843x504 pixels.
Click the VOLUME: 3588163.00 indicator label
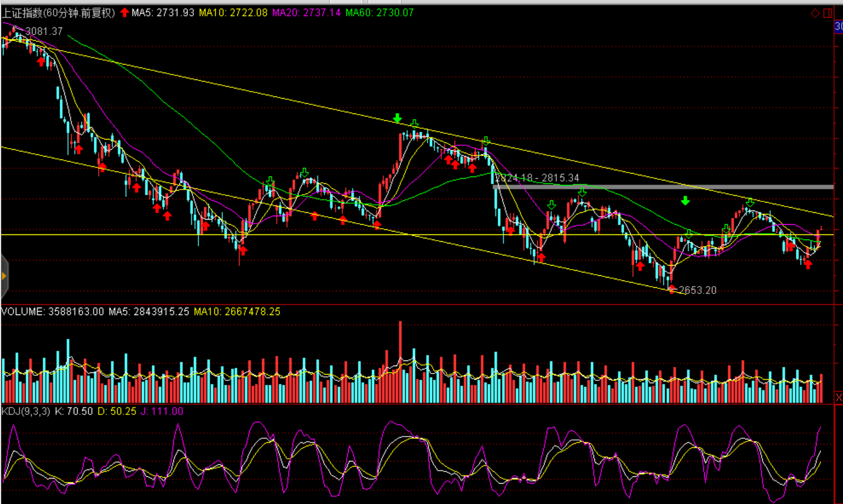pos(52,312)
